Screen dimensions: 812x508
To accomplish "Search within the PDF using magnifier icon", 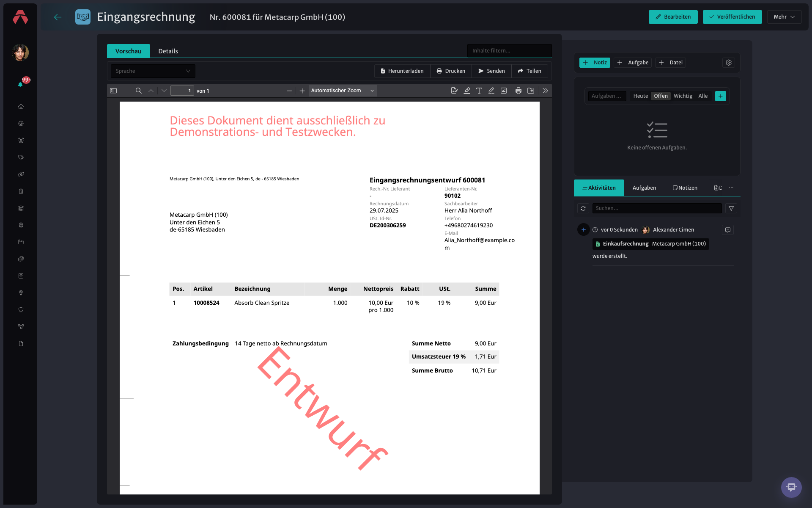I will click(138, 91).
